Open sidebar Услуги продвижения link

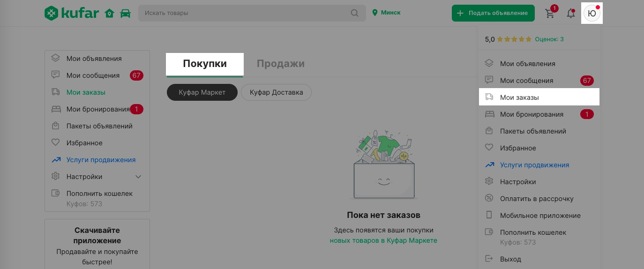(x=101, y=160)
